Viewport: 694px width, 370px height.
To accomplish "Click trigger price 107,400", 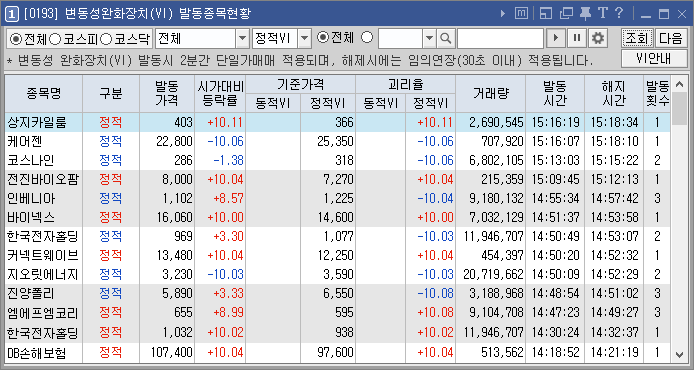I will pos(172,353).
